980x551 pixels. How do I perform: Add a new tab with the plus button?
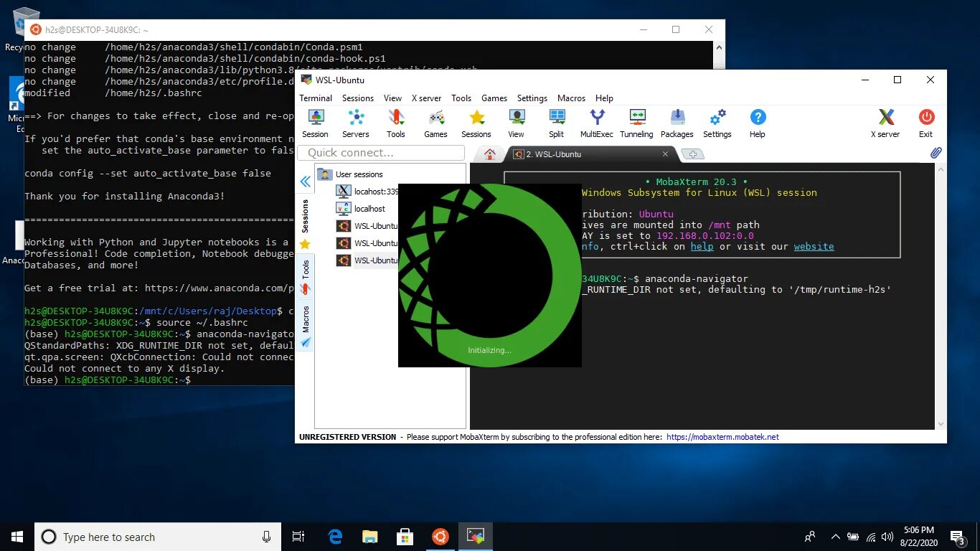[692, 154]
